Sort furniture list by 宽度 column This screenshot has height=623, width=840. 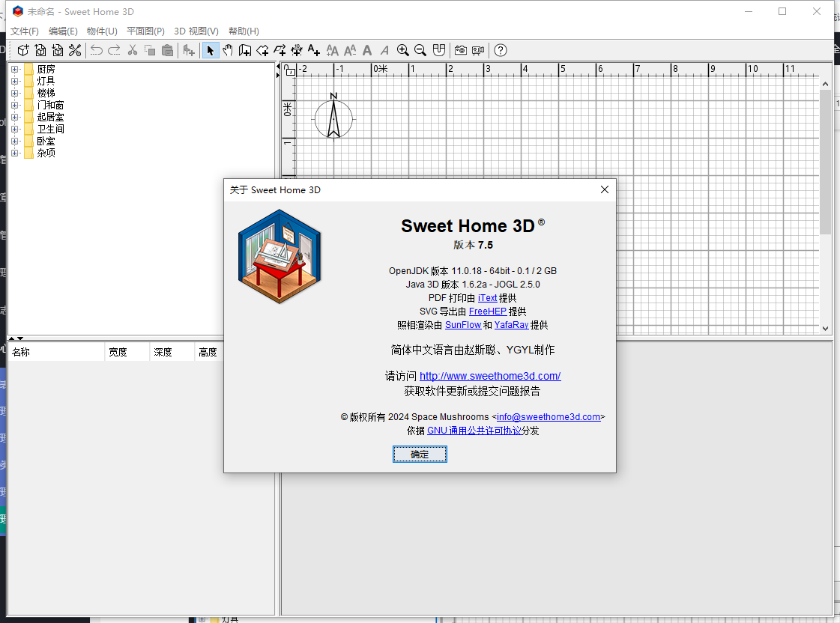click(127, 352)
